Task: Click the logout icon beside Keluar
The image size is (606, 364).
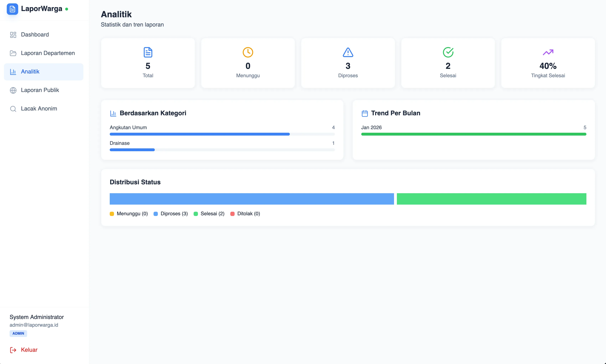Action: [13, 350]
